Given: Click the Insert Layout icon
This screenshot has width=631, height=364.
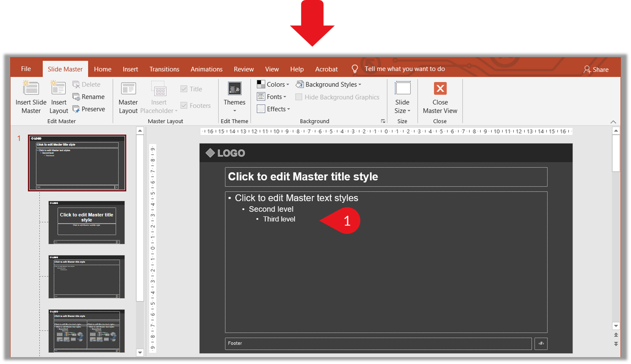Looking at the screenshot, I should tap(58, 89).
